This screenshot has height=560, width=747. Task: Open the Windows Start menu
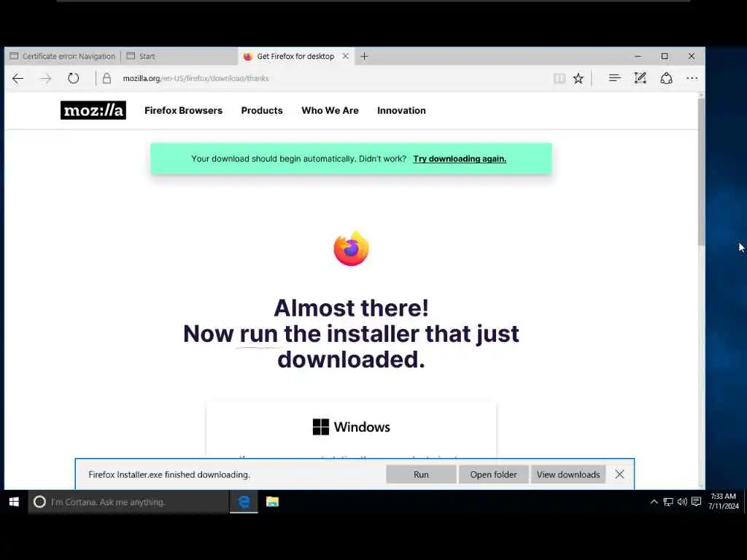(14, 502)
